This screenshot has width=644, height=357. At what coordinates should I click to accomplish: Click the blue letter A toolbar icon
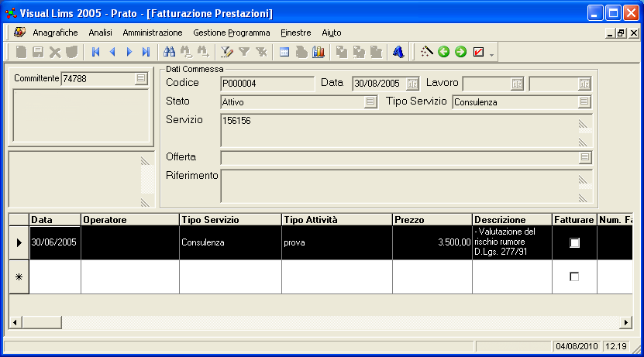click(x=398, y=52)
